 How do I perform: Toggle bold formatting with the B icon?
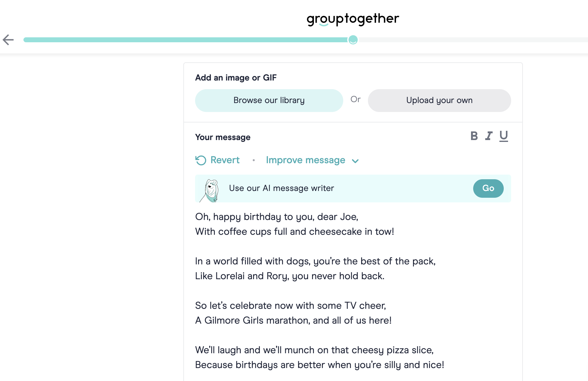(474, 136)
